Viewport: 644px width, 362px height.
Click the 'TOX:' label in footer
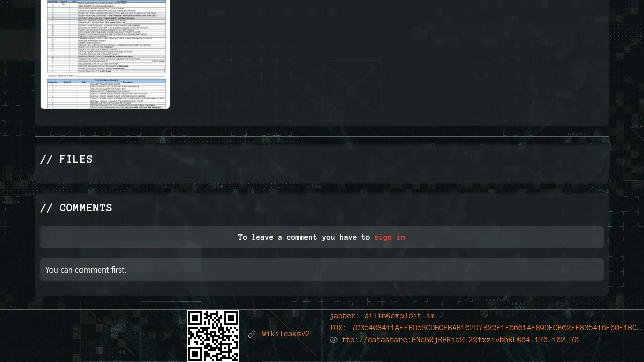338,328
